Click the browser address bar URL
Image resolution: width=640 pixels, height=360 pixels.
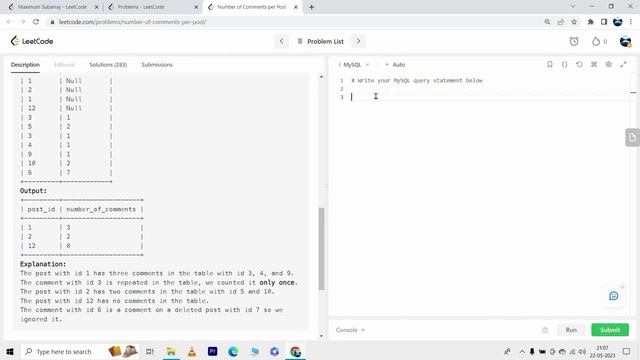coord(133,22)
